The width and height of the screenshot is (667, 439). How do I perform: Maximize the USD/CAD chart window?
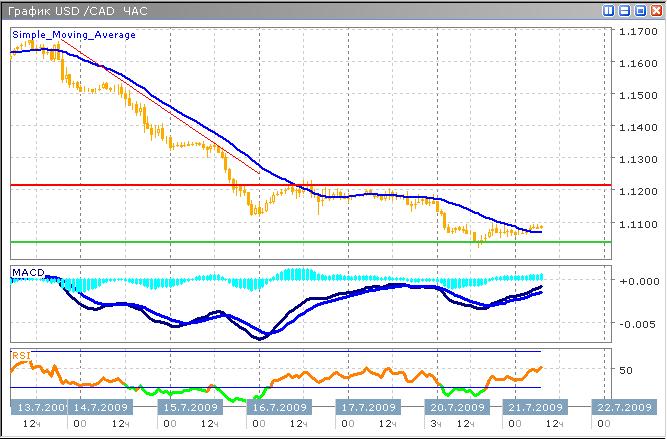640,11
